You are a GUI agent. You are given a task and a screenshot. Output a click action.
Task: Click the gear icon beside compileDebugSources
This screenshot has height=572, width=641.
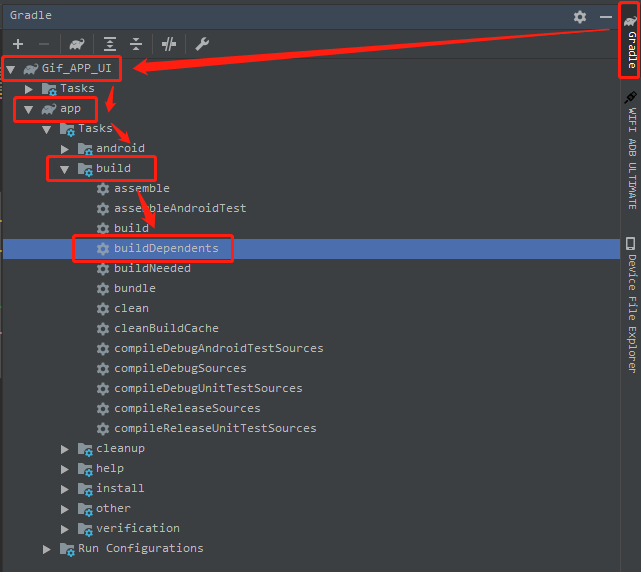tap(103, 369)
